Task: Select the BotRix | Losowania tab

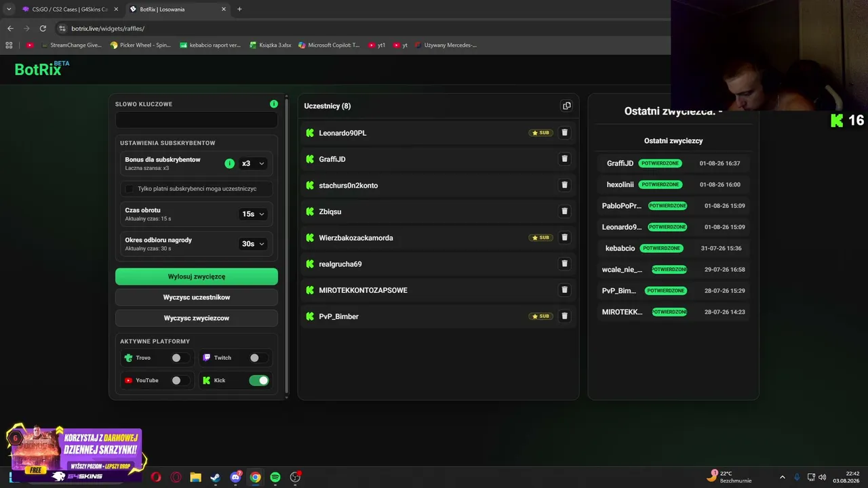Action: (176, 9)
